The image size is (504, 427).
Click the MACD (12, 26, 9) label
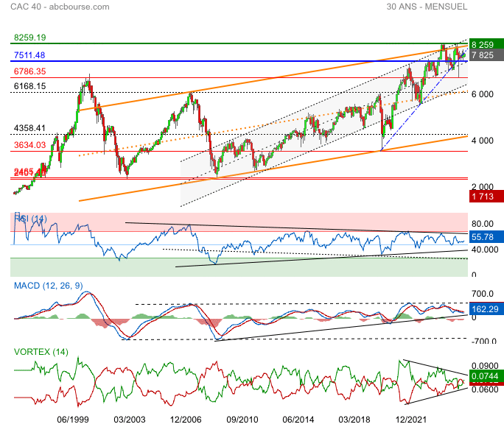click(48, 286)
